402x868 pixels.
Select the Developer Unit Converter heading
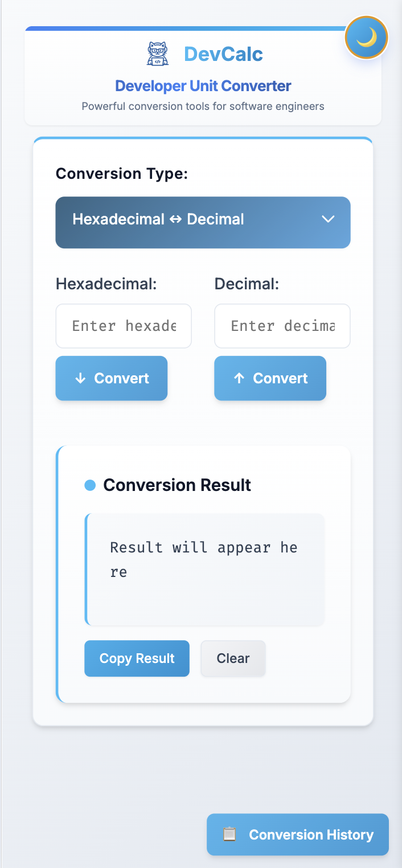click(203, 85)
